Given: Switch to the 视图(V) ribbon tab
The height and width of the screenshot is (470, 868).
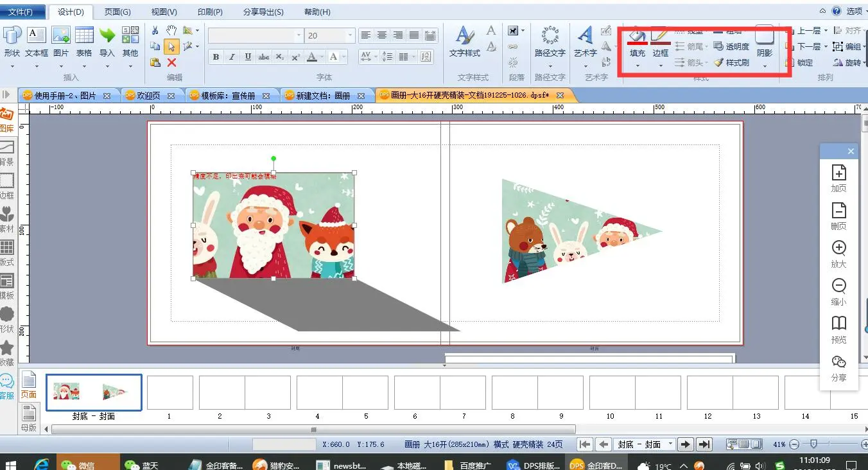Looking at the screenshot, I should coord(164,12).
